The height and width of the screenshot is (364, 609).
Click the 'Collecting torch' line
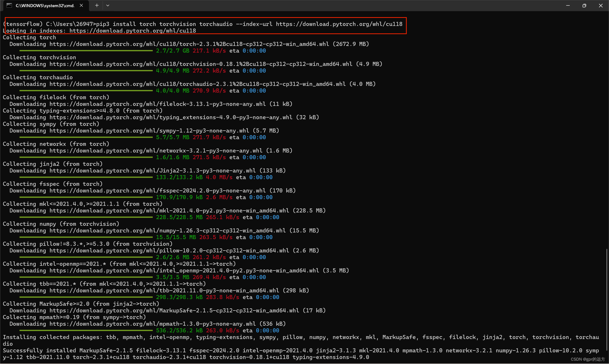[x=29, y=37]
